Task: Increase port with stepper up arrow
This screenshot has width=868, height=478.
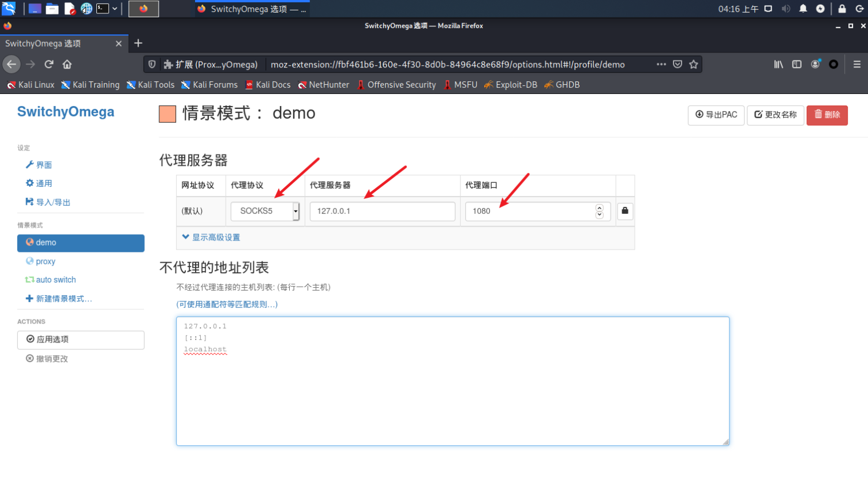Action: (x=600, y=208)
